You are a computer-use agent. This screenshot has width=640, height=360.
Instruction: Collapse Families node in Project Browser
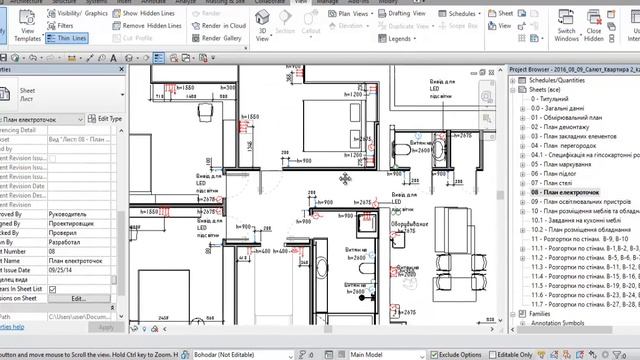[513, 314]
